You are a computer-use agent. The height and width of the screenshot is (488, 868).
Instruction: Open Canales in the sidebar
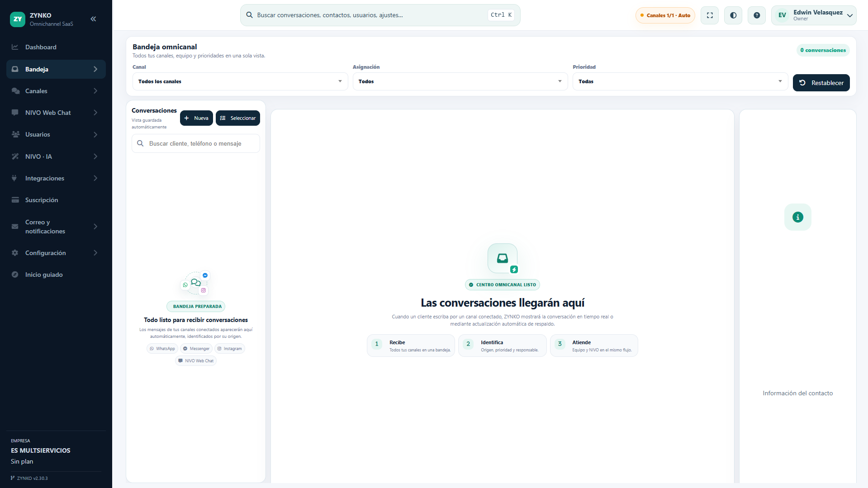click(56, 91)
